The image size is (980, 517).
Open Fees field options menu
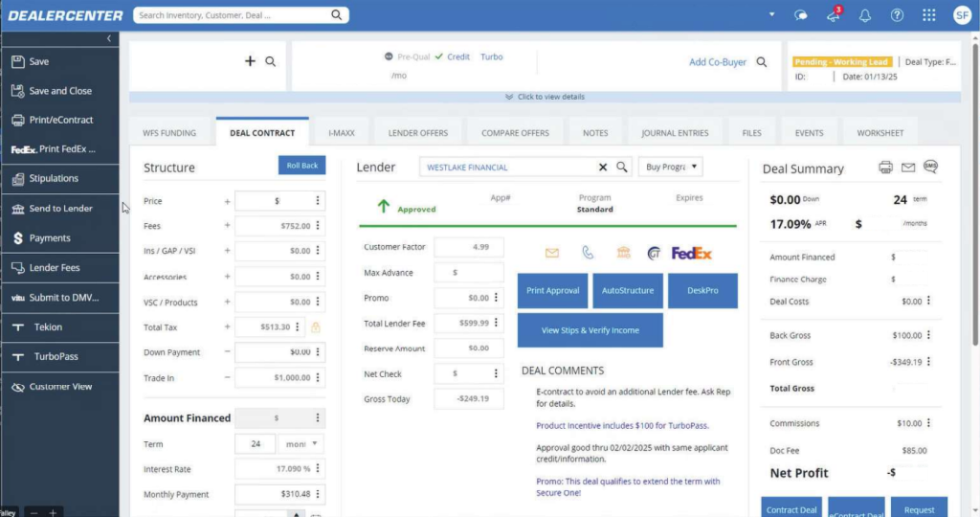coord(318,226)
